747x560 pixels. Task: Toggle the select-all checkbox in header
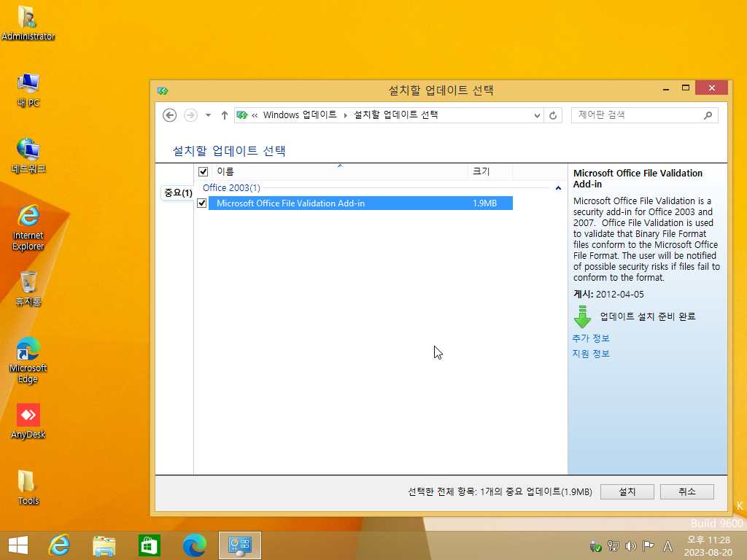pos(204,171)
